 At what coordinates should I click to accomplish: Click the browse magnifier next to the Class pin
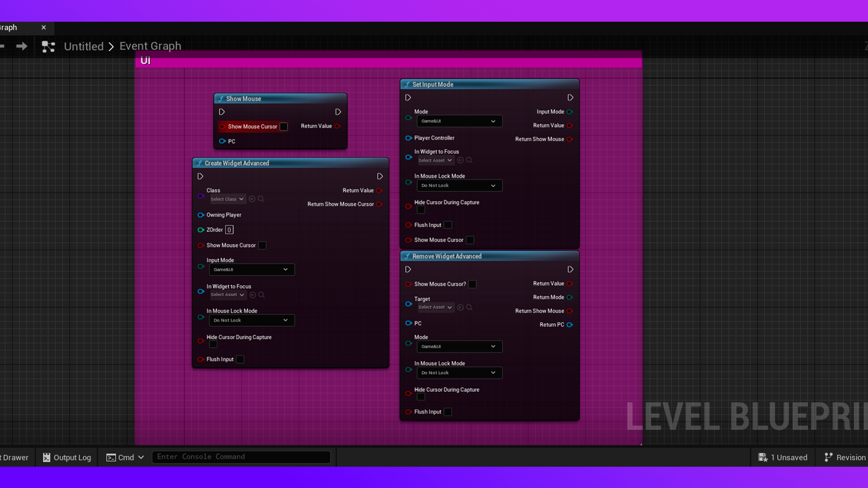(261, 199)
